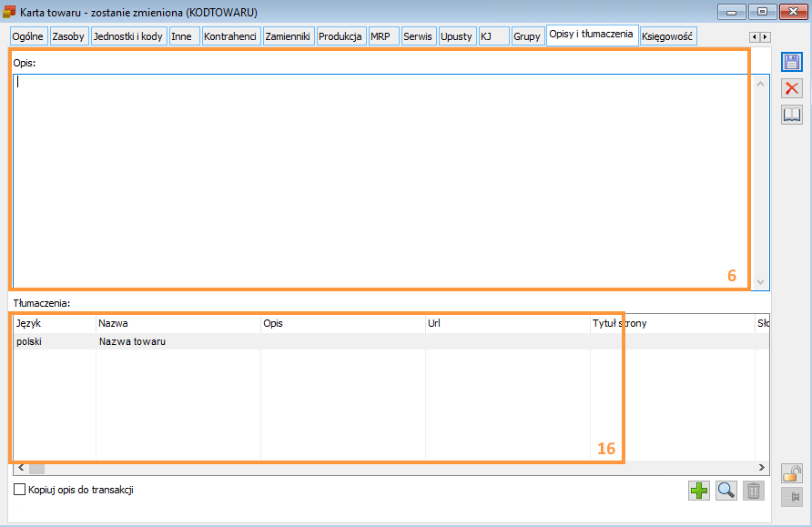Image resolution: width=812 pixels, height=527 pixels.
Task: Click the pin icon below padlock
Action: (792, 497)
